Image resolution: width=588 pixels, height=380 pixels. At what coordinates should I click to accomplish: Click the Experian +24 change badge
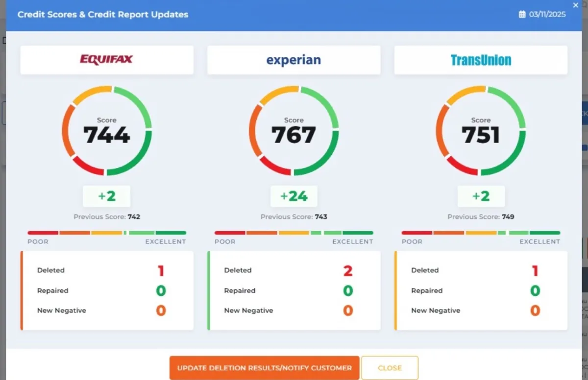pos(294,196)
